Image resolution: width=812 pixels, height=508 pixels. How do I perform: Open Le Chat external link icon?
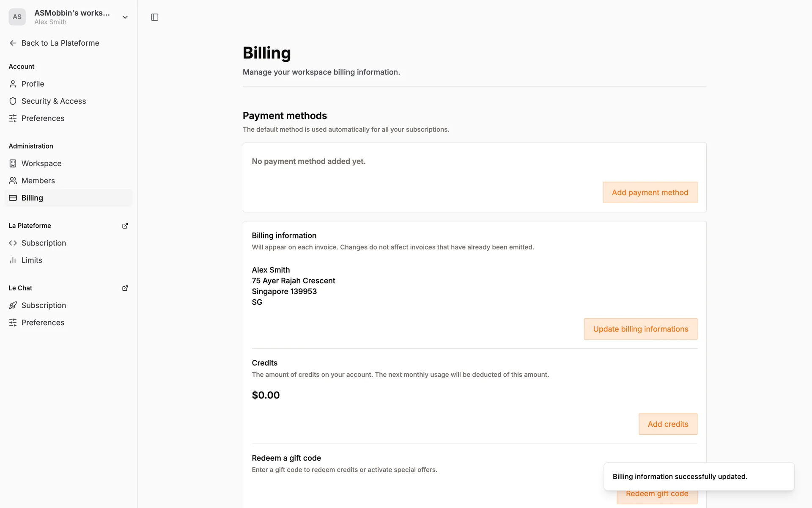click(125, 288)
